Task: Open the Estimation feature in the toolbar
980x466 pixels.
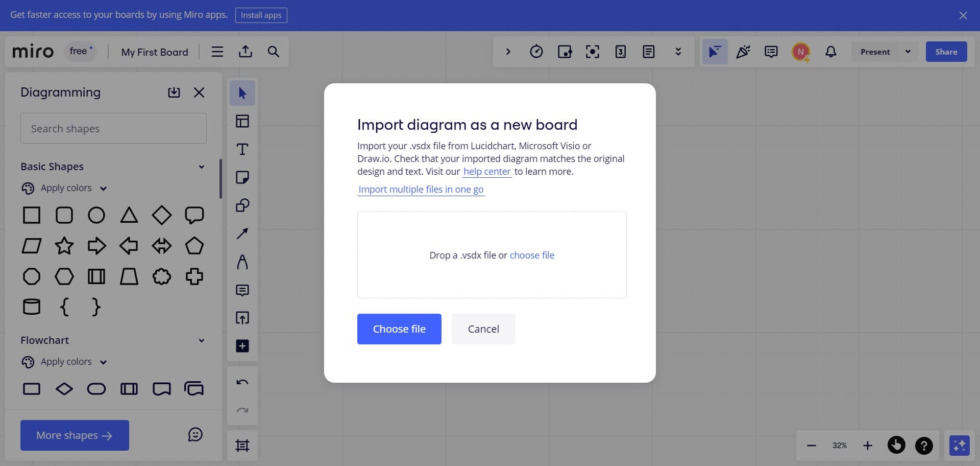Action: point(621,51)
